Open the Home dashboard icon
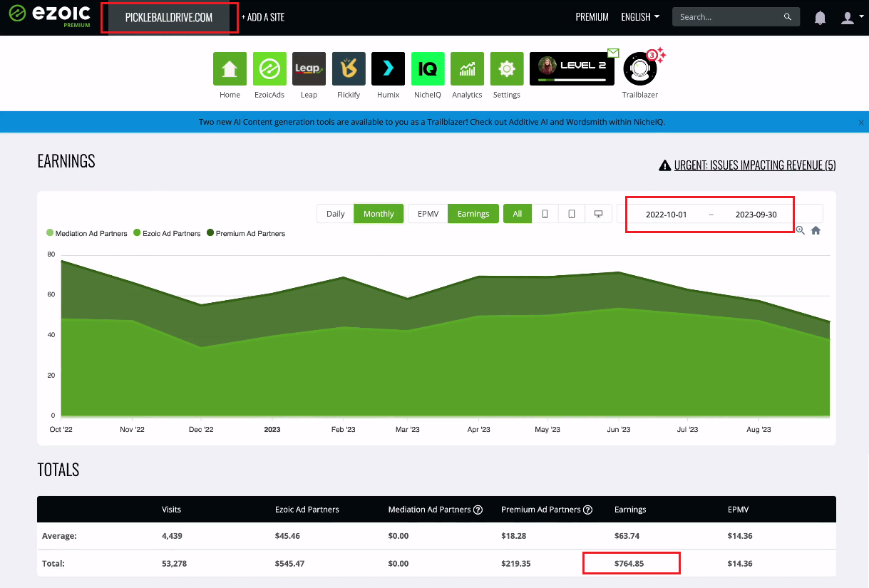 point(230,69)
